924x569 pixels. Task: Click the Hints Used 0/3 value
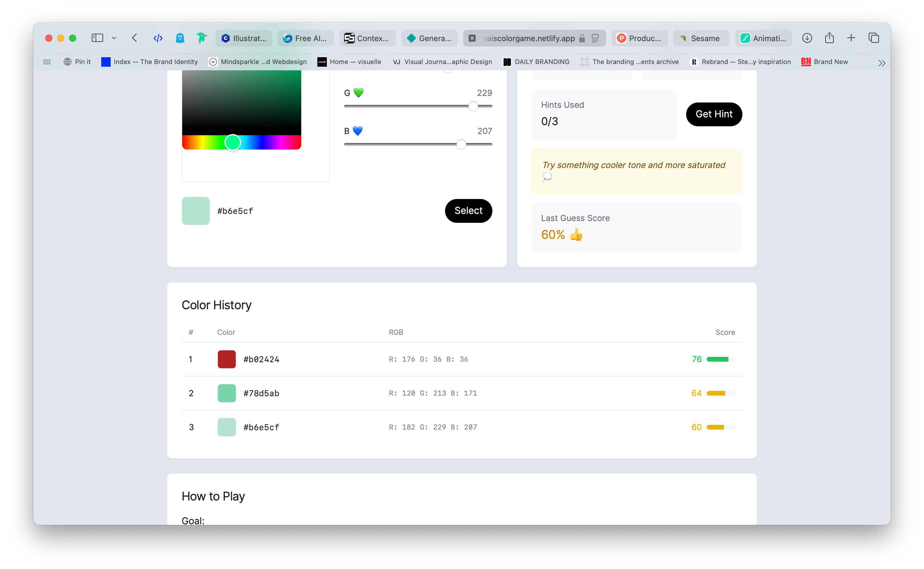(549, 121)
